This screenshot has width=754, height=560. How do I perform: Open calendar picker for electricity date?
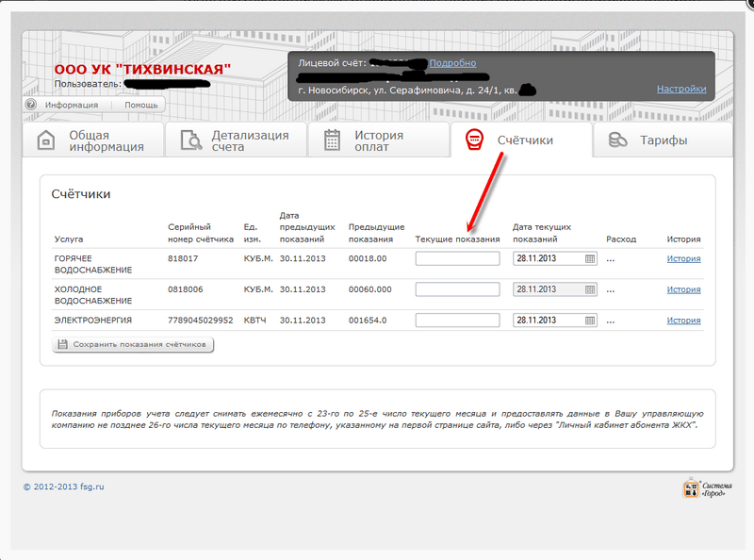590,321
